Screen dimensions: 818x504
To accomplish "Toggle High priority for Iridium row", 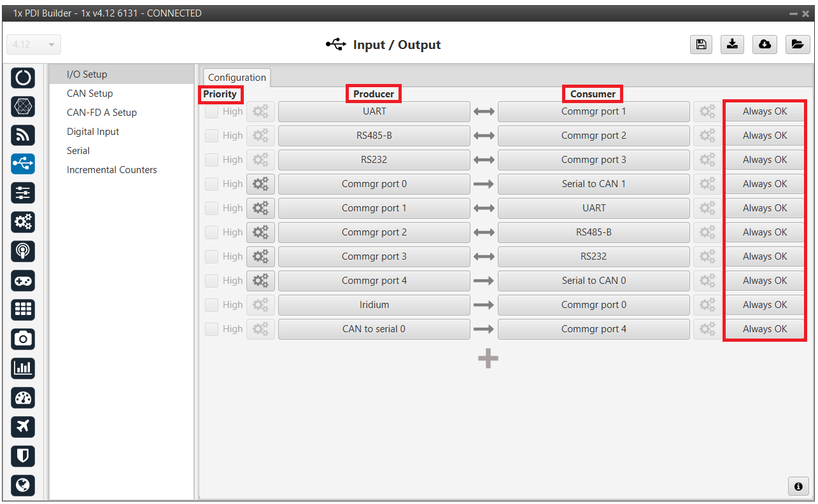I will click(x=212, y=305).
